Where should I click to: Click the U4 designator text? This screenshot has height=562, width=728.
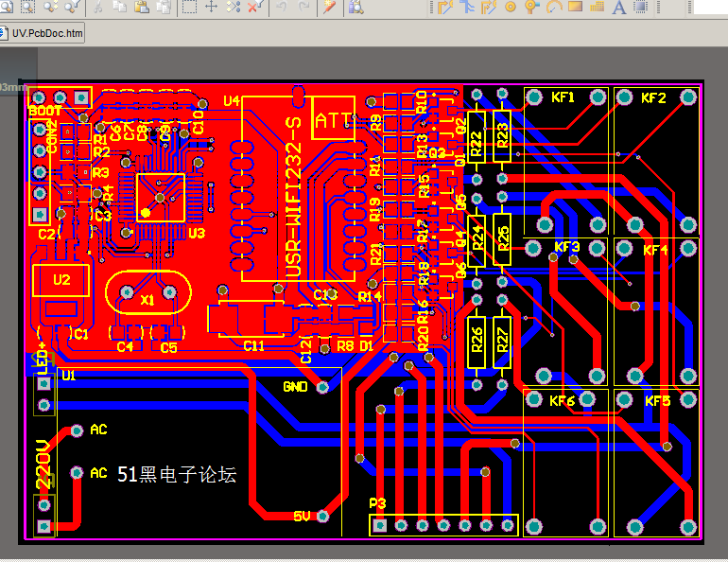point(232,101)
